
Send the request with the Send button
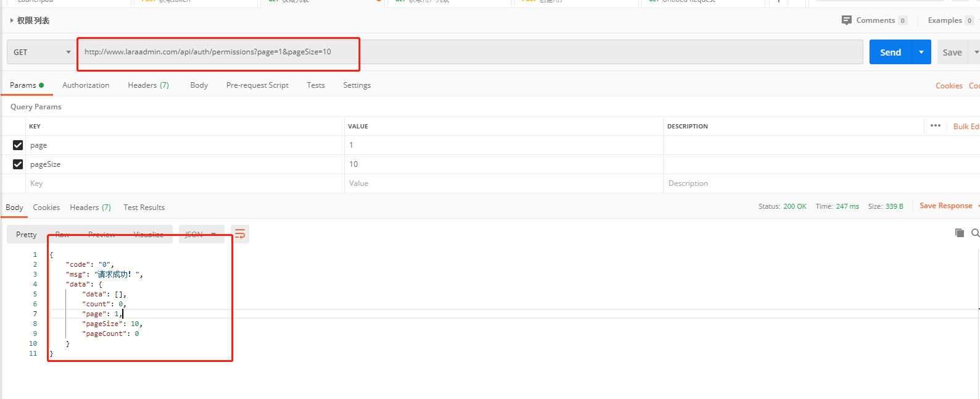point(891,52)
